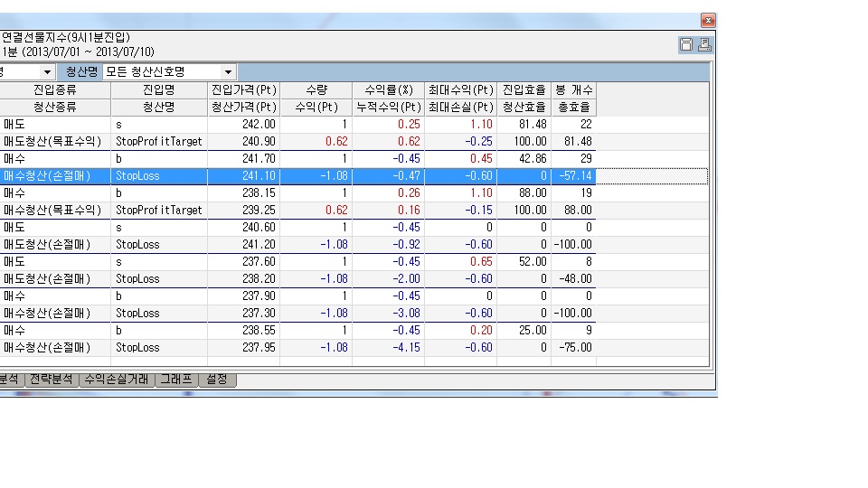This screenshot has width=868, height=488.
Task: Click the 수익률(%) column header
Action: (388, 90)
